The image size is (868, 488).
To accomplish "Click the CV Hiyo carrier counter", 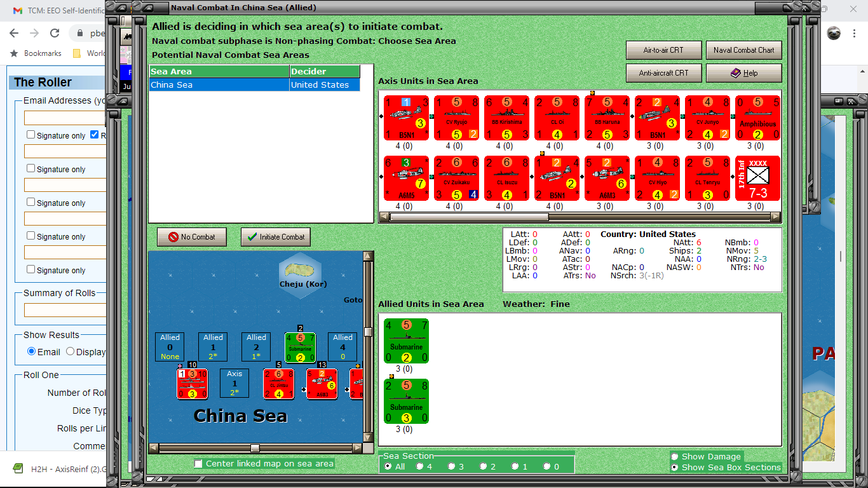I will 657,179.
